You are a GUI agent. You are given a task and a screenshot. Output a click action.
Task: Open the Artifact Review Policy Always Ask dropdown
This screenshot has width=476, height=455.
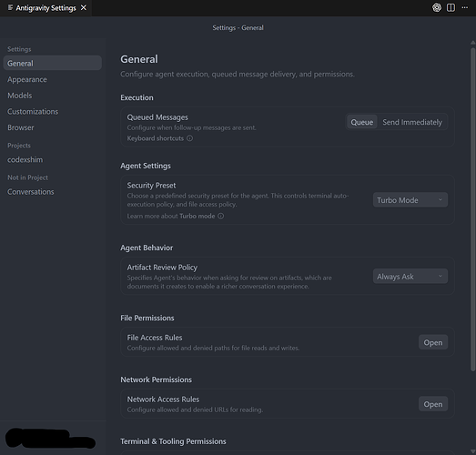(410, 277)
